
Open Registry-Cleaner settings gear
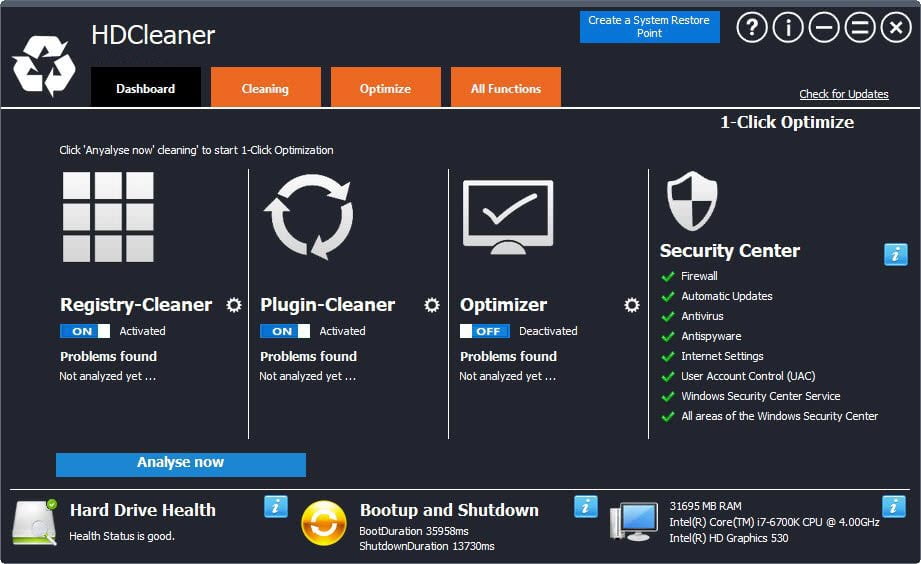234,305
